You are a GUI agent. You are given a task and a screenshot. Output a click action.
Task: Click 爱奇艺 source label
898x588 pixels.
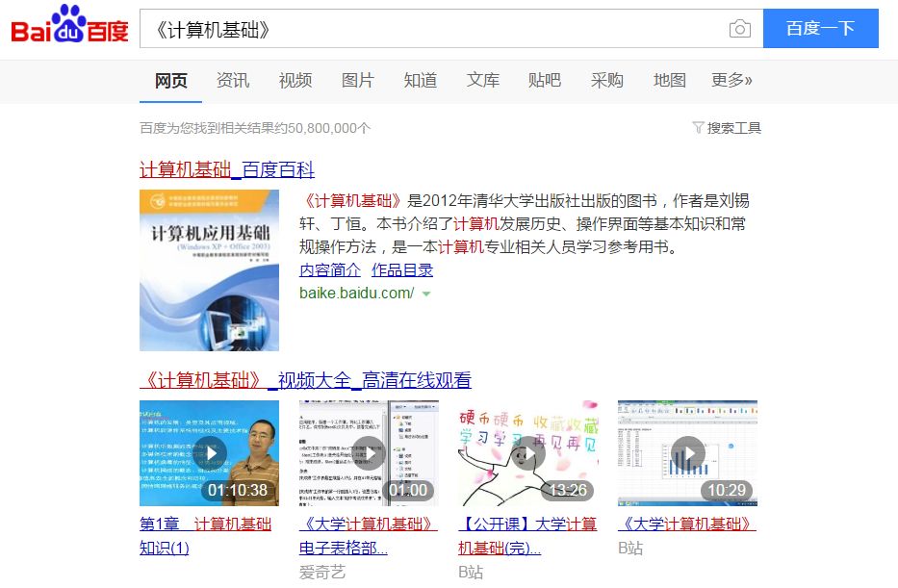click(x=322, y=572)
